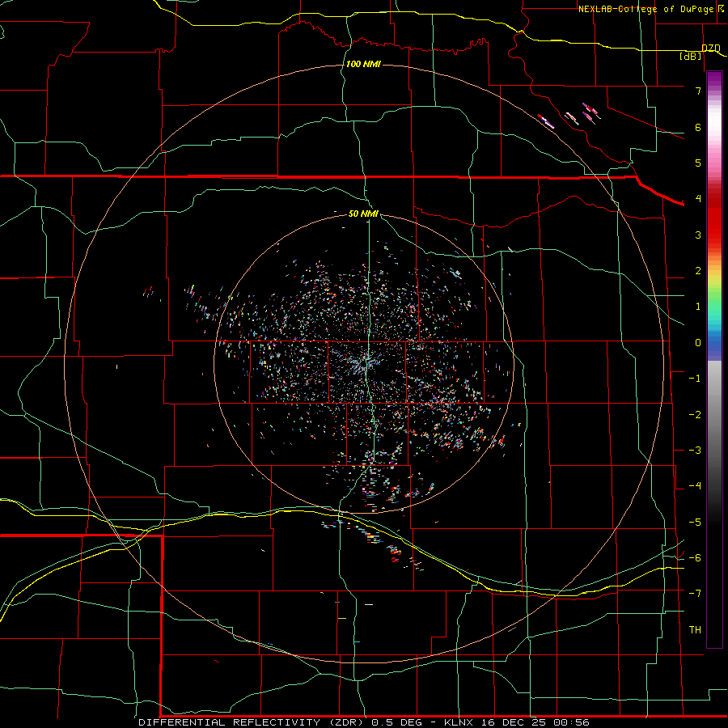Click the 2 value on color scale
The height and width of the screenshot is (728, 728).
698,271
